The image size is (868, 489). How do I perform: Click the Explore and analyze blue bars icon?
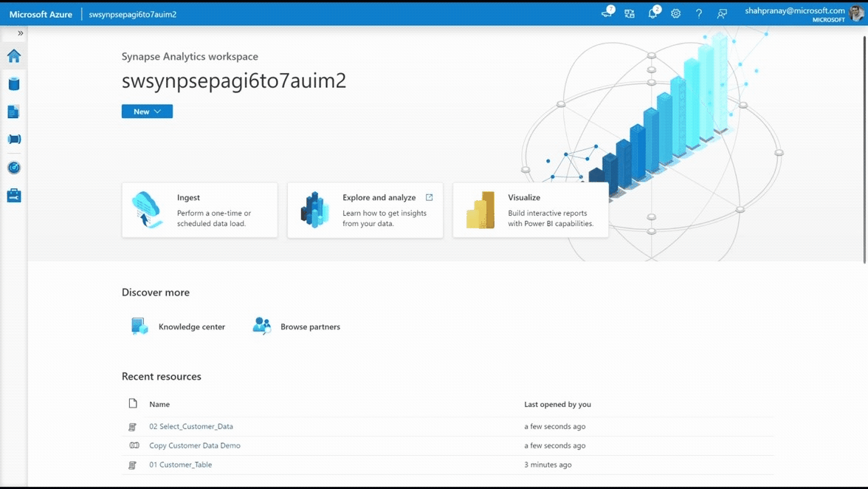point(314,210)
